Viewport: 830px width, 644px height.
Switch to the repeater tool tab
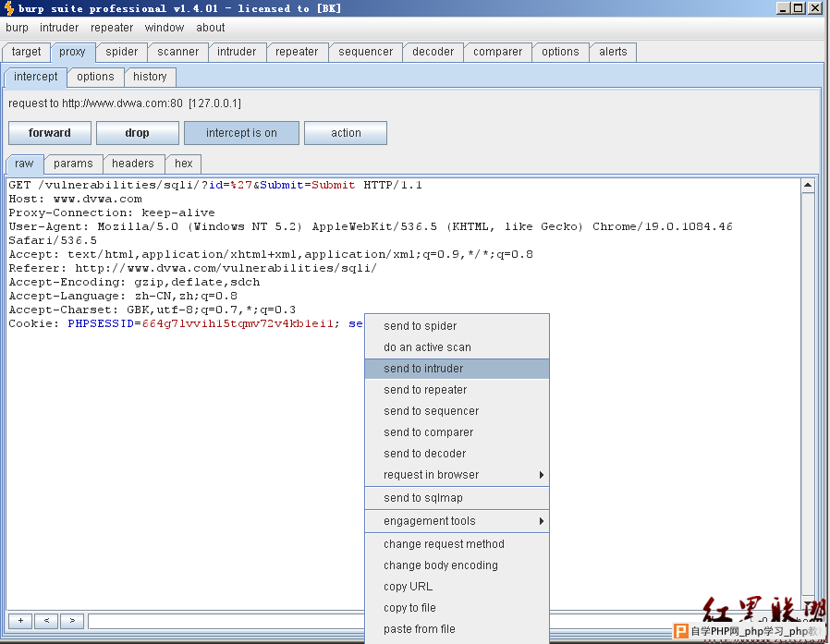pos(297,52)
